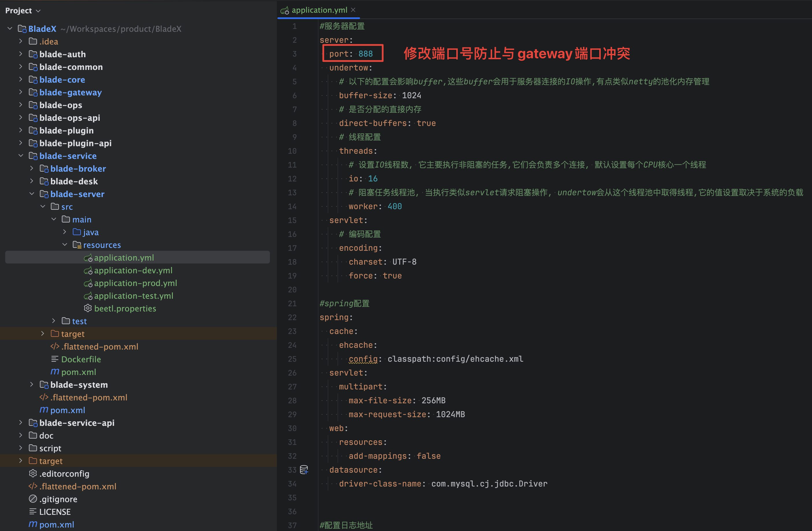Click the blade-server pom.xml Maven icon
Image resolution: width=812 pixels, height=531 pixels.
tap(55, 372)
